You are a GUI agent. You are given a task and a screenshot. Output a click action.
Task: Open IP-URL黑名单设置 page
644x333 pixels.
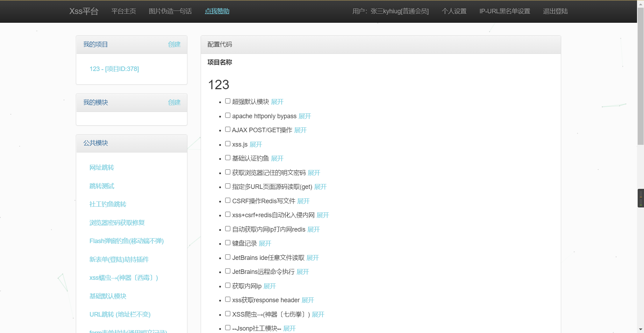(505, 11)
